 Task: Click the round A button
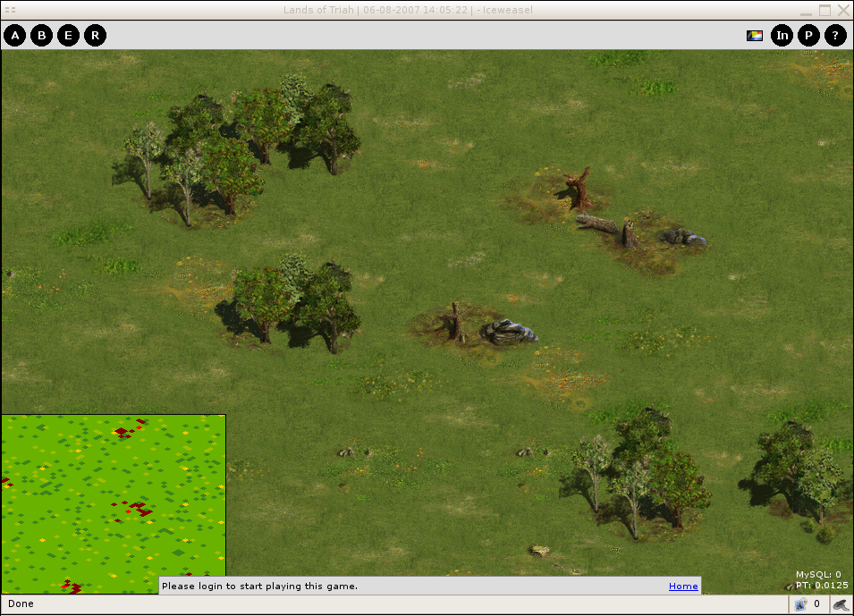pyautogui.click(x=14, y=36)
